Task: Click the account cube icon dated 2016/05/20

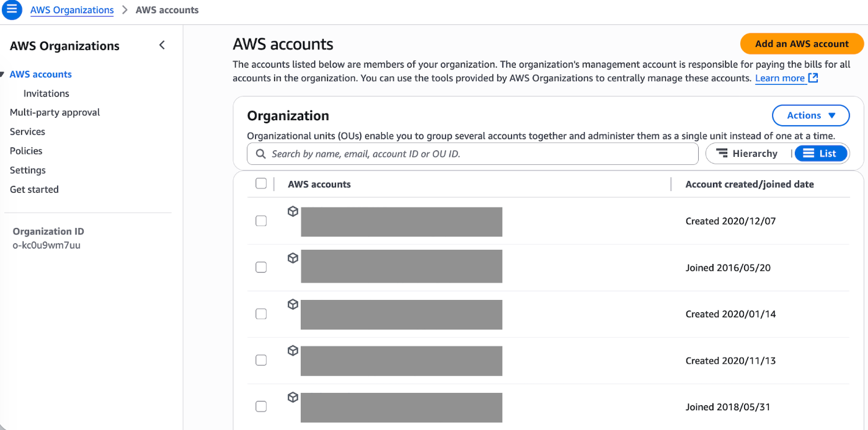Action: 293,258
